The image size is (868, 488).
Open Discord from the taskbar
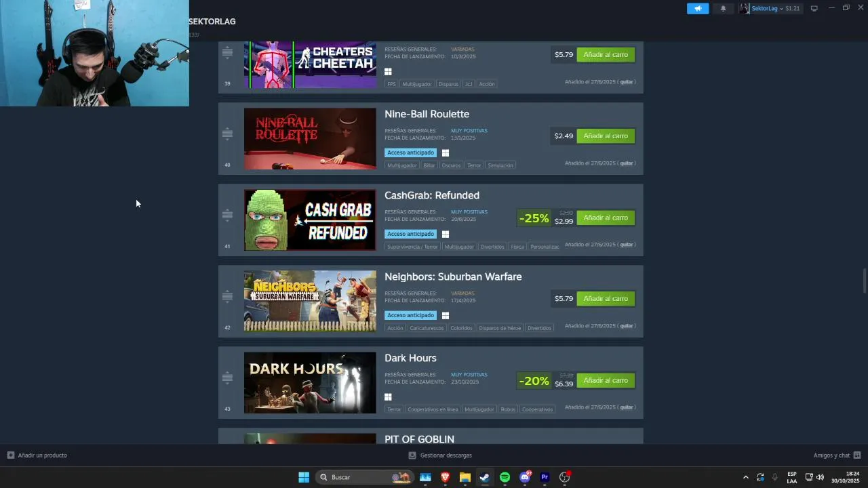point(525,477)
